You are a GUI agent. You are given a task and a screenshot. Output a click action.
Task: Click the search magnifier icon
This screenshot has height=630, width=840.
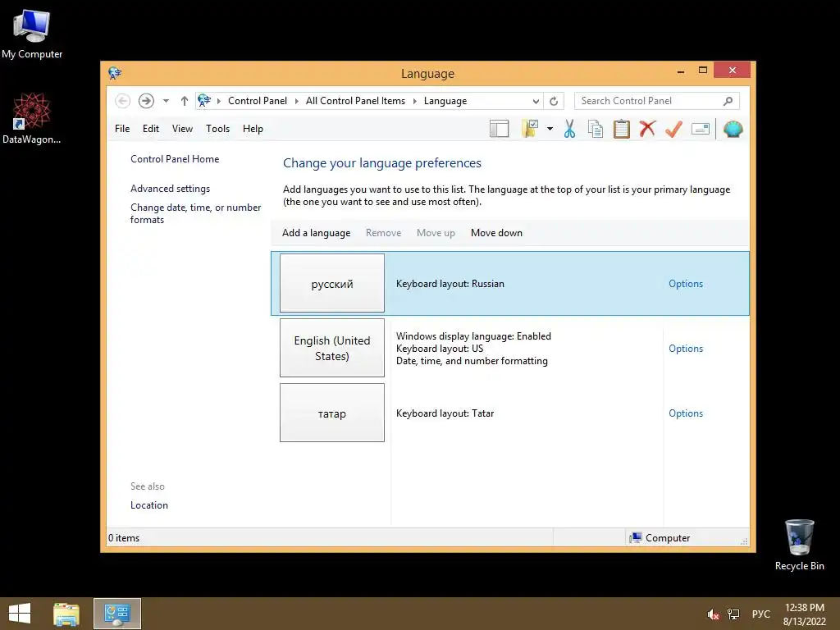point(728,101)
